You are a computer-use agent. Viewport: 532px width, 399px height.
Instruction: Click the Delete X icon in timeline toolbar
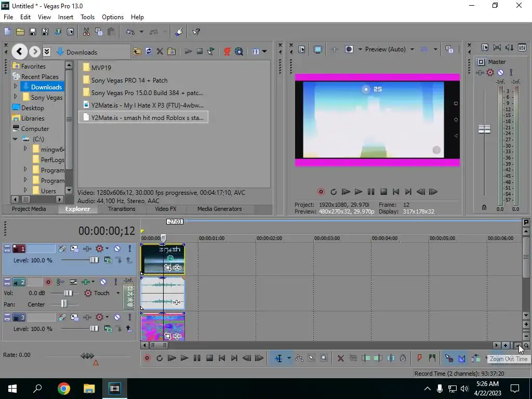pyautogui.click(x=341, y=358)
